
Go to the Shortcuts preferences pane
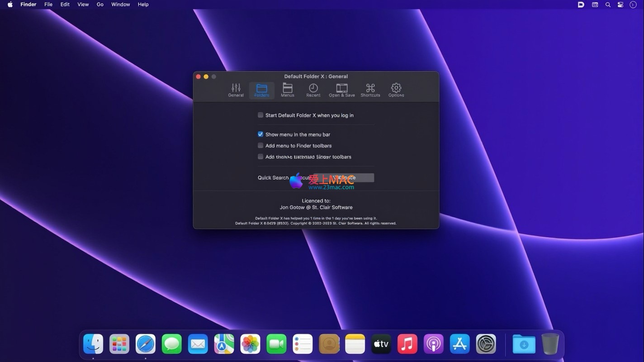(370, 90)
